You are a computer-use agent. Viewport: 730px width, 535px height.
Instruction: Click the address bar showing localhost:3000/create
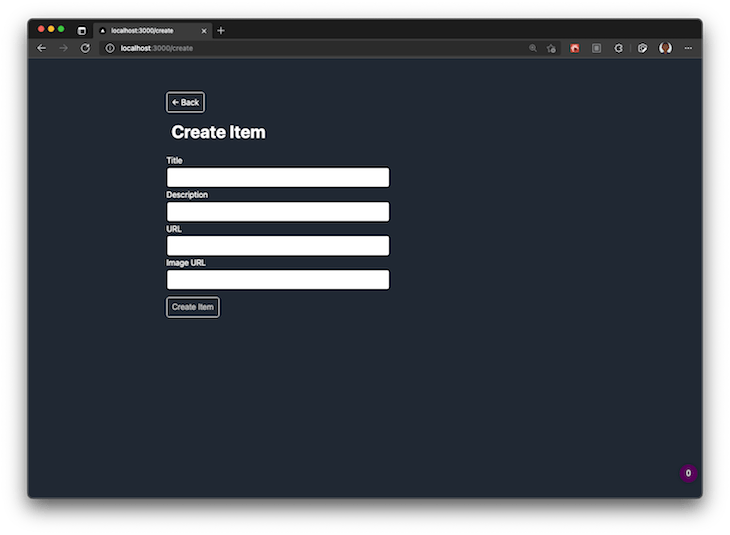(x=300, y=48)
